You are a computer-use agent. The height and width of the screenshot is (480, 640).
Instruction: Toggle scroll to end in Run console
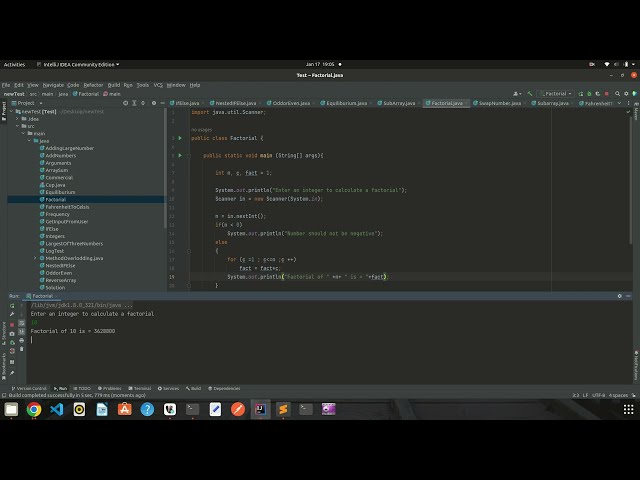click(22, 331)
